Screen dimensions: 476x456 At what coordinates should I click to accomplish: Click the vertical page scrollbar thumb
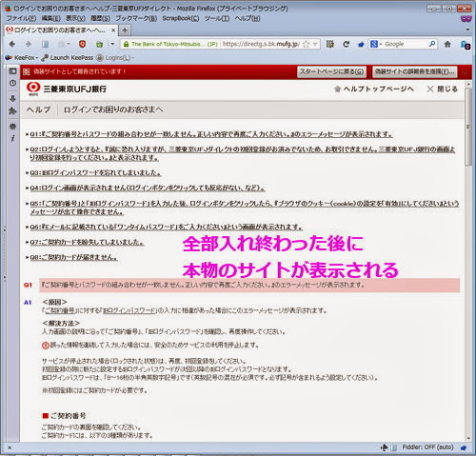click(x=468, y=127)
